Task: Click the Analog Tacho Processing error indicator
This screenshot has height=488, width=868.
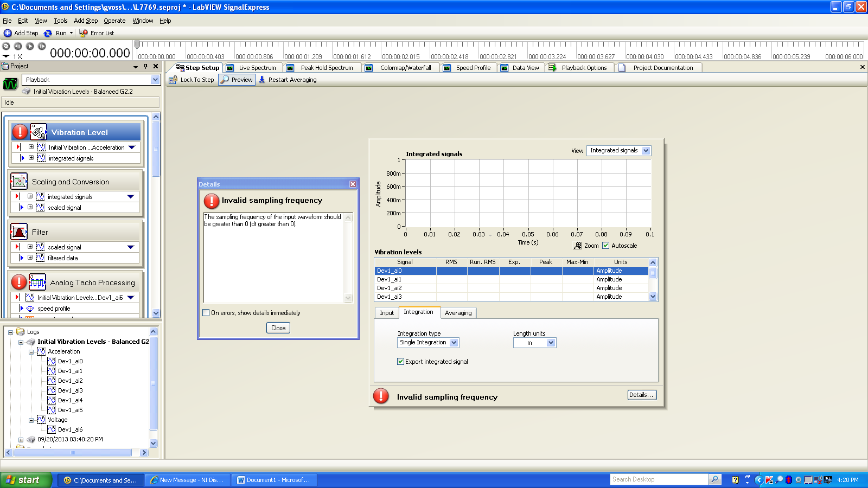Action: coord(19,282)
